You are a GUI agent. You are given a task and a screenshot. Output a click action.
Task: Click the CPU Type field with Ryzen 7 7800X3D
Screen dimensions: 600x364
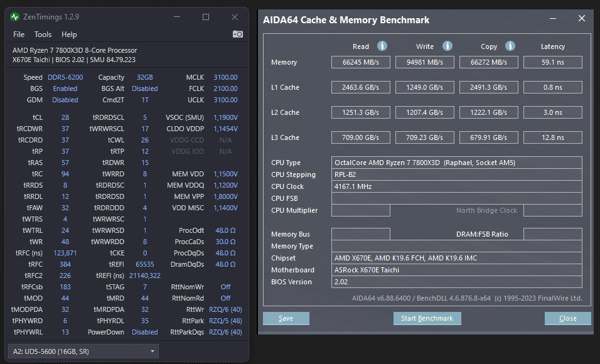[457, 163]
